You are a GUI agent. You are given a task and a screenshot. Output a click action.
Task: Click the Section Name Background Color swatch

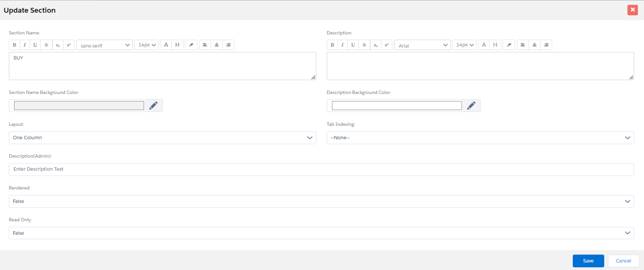[79, 106]
